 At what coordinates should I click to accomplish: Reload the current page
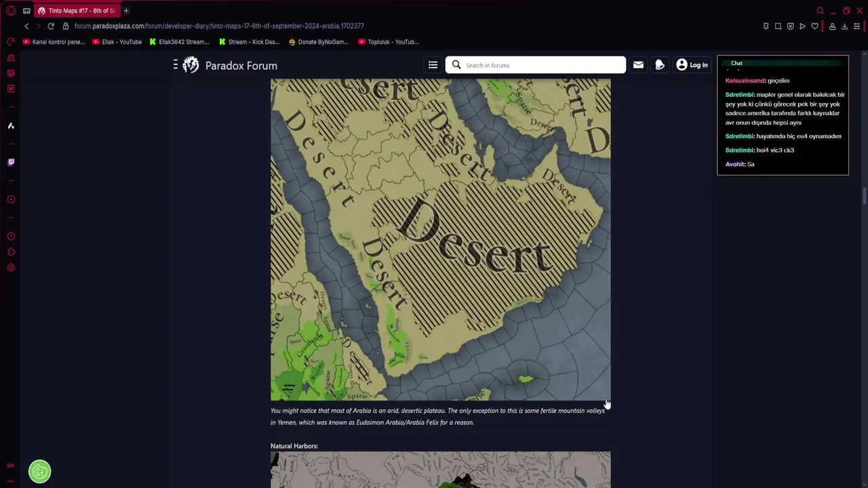point(51,26)
